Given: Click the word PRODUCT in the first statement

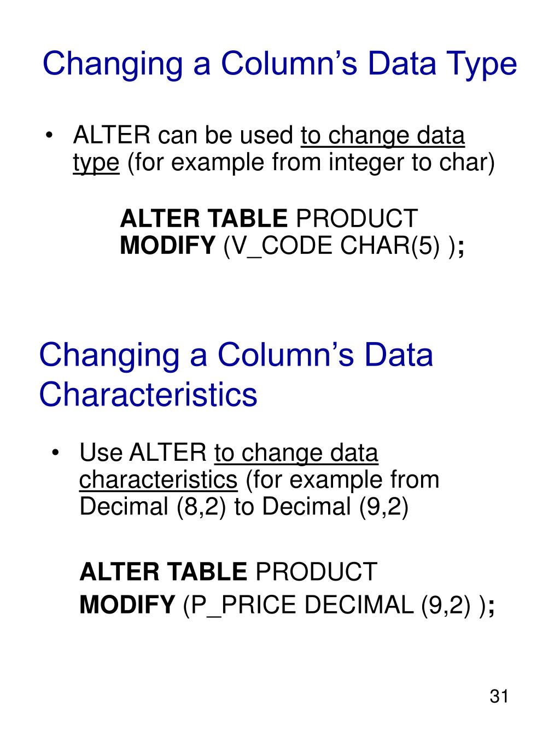Looking at the screenshot, I should click(x=357, y=218).
